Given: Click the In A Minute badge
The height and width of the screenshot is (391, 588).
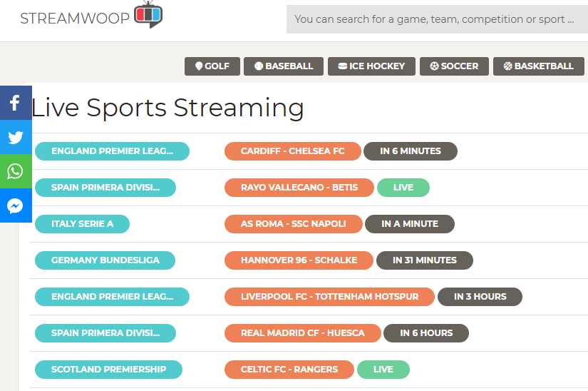Looking at the screenshot, I should 410,224.
